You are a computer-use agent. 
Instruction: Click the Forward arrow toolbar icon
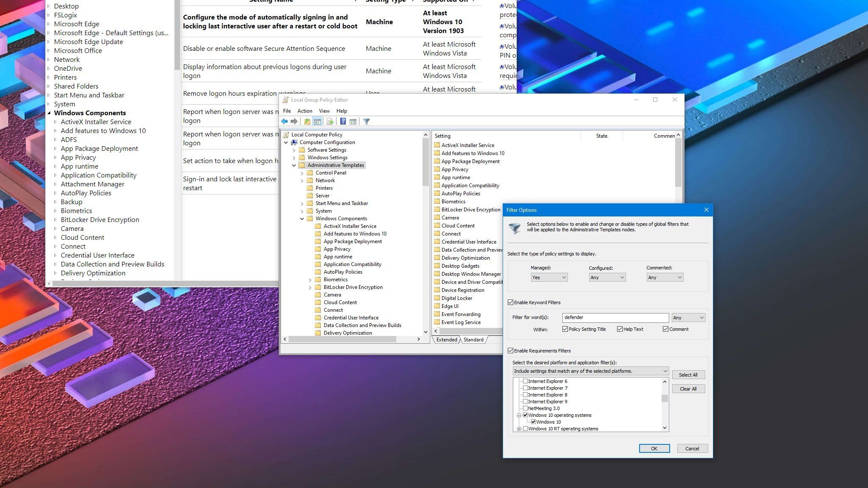click(x=294, y=122)
